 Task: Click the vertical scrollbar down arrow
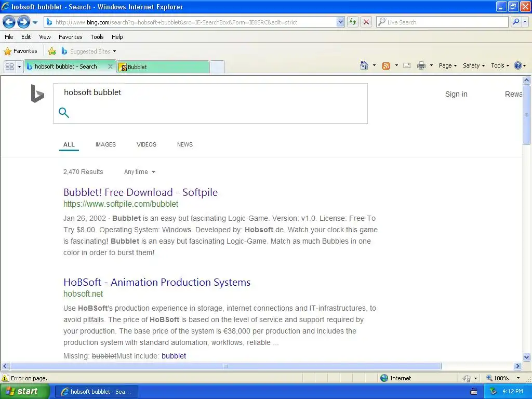pyautogui.click(x=527, y=357)
